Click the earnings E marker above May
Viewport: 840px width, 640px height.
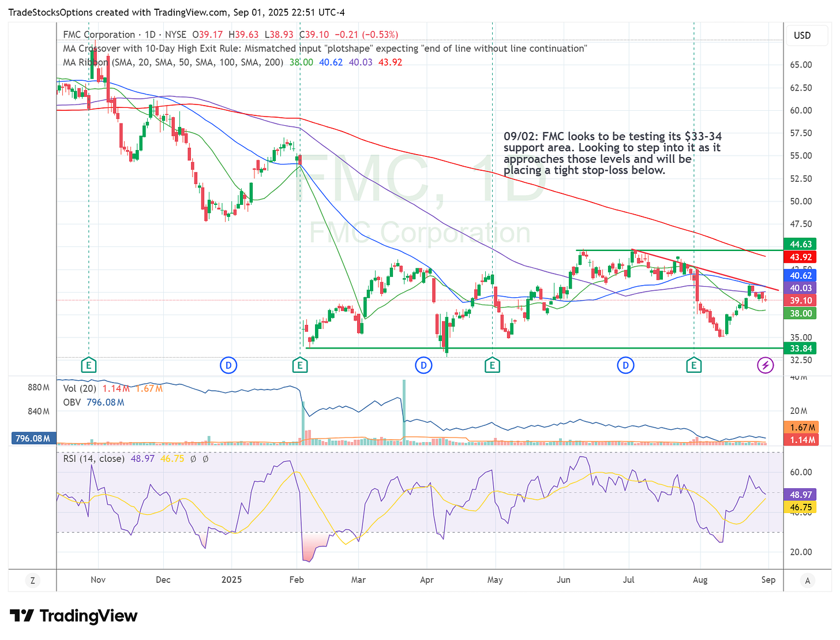click(492, 365)
